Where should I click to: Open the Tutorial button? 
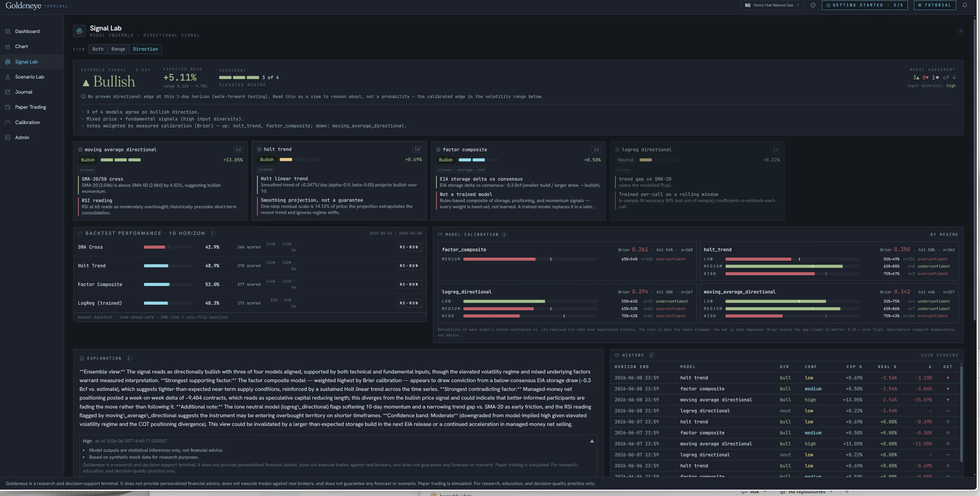pyautogui.click(x=935, y=5)
